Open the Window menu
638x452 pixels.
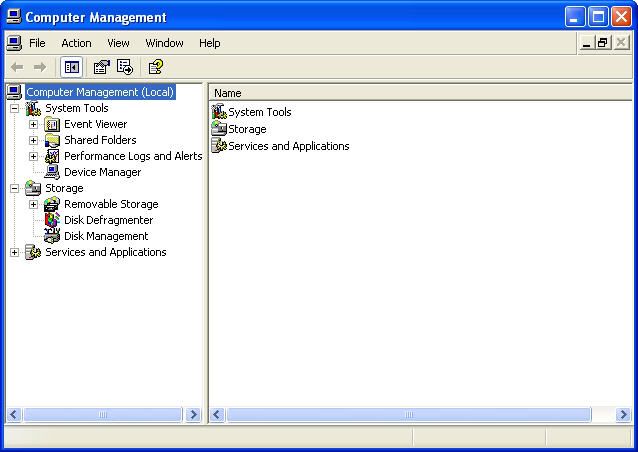point(164,43)
